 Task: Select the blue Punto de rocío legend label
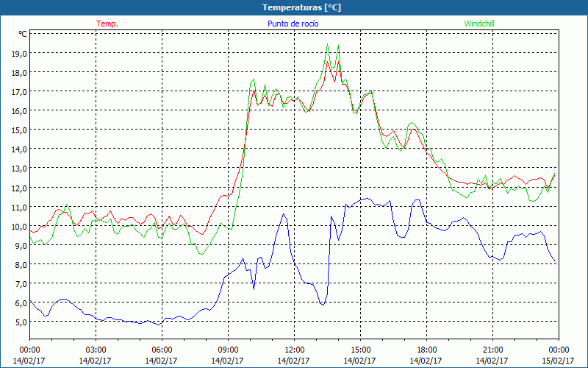click(x=293, y=24)
